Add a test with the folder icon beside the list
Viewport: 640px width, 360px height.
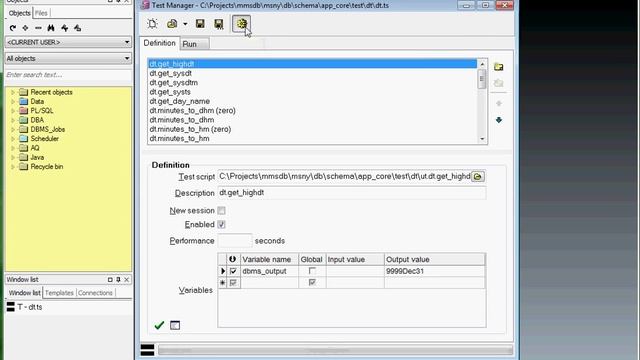coord(498,67)
